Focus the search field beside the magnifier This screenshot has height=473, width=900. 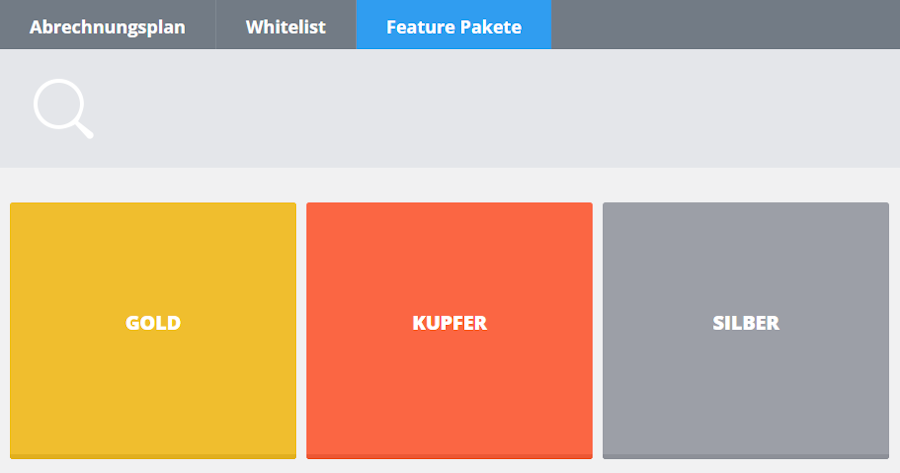pos(400,108)
